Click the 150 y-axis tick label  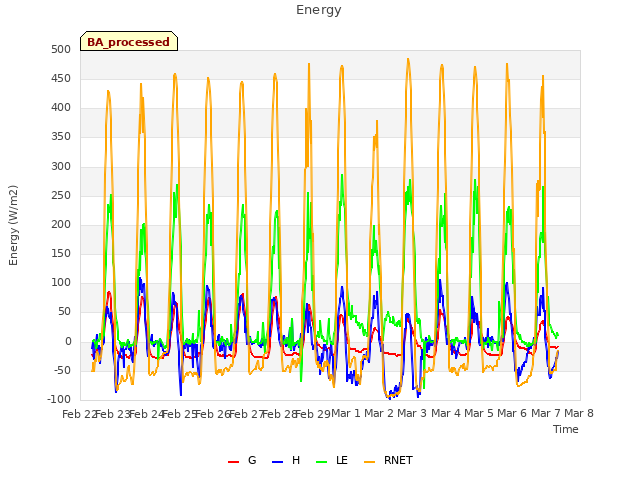point(61,253)
